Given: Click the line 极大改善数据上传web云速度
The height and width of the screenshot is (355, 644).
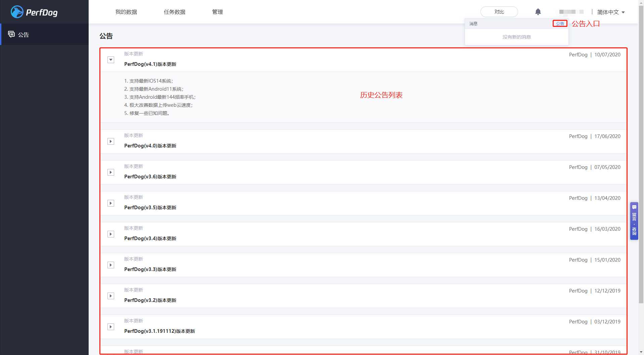Looking at the screenshot, I should click(158, 105).
